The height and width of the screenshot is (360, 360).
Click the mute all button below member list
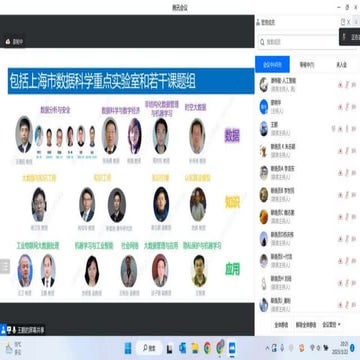(281, 325)
